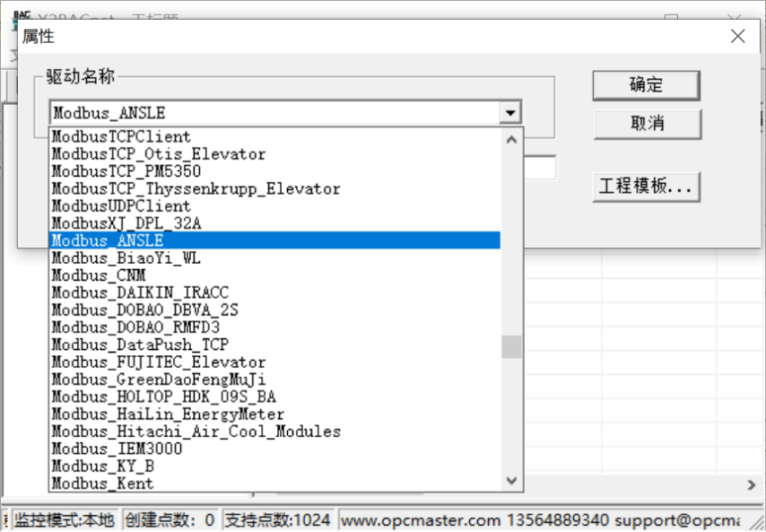Select Modbus_Hitachi_Air_Cool_Modules driver
This screenshot has width=766, height=532.
click(x=275, y=432)
